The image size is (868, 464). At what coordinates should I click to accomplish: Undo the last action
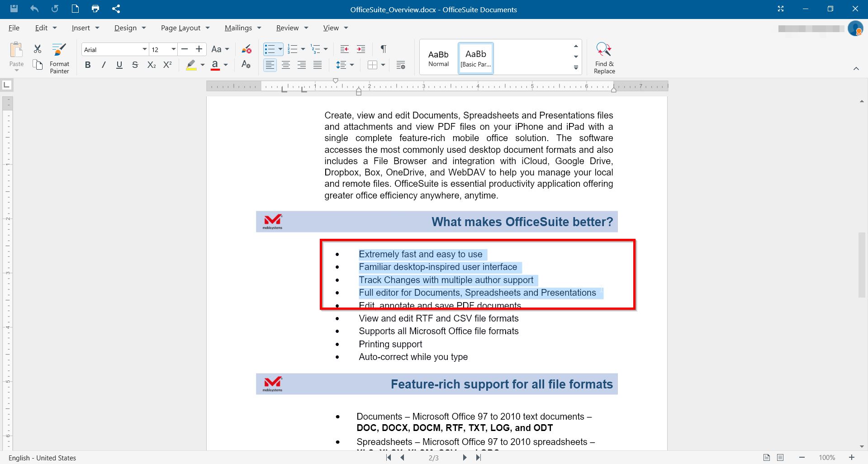tap(34, 9)
